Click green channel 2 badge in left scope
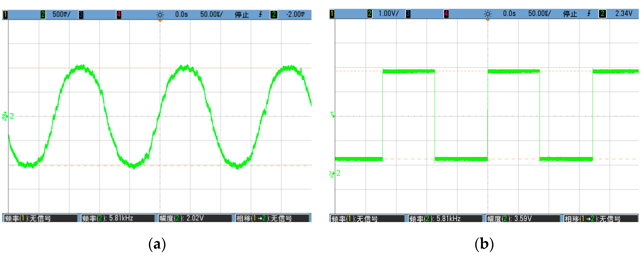This screenshot has height=257, width=644. pyautogui.click(x=43, y=14)
